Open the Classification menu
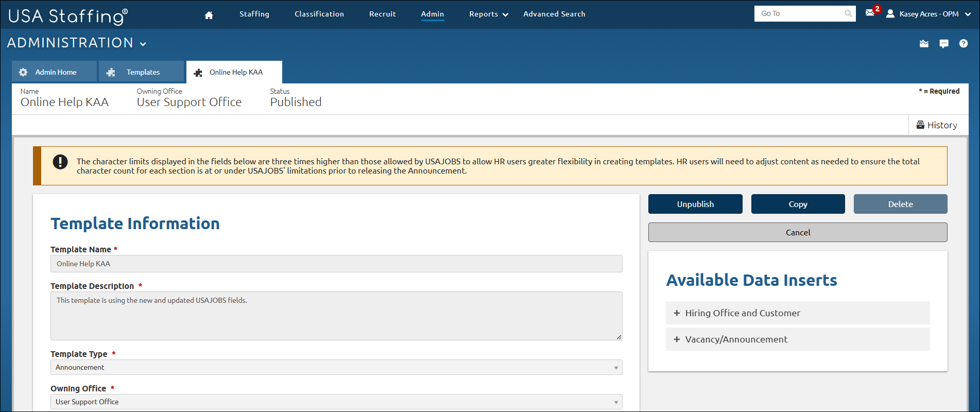The width and height of the screenshot is (980, 412). [x=319, y=14]
